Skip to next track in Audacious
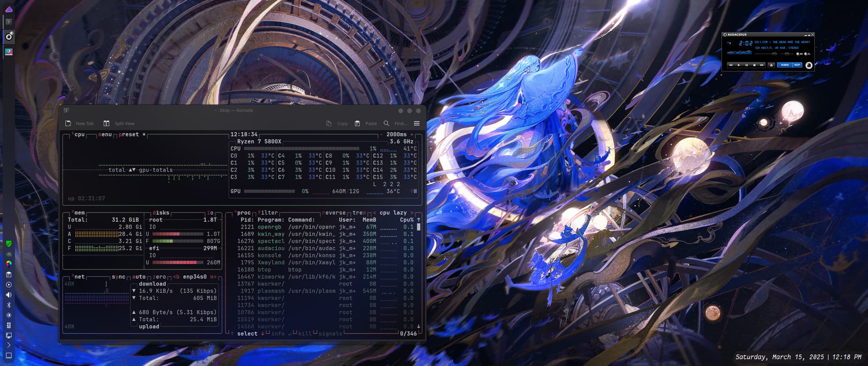 [x=762, y=65]
